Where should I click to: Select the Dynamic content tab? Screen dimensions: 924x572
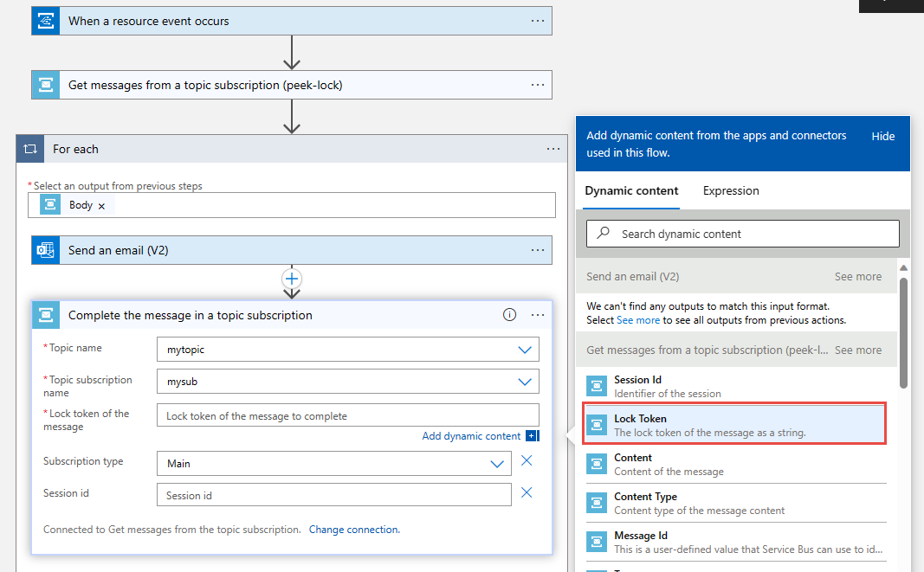(631, 190)
